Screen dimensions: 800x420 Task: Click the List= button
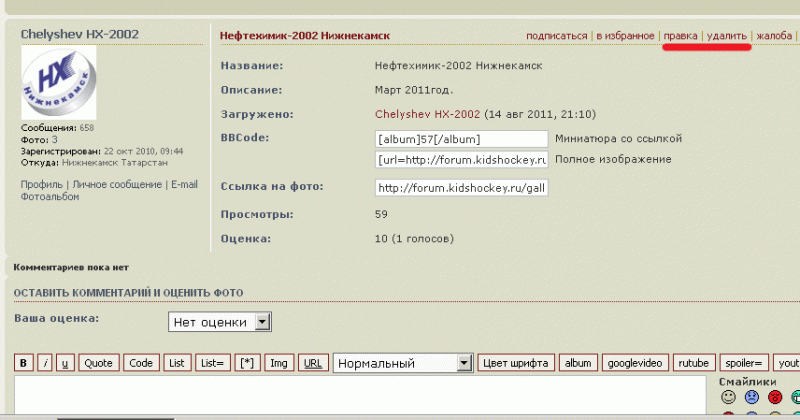213,363
